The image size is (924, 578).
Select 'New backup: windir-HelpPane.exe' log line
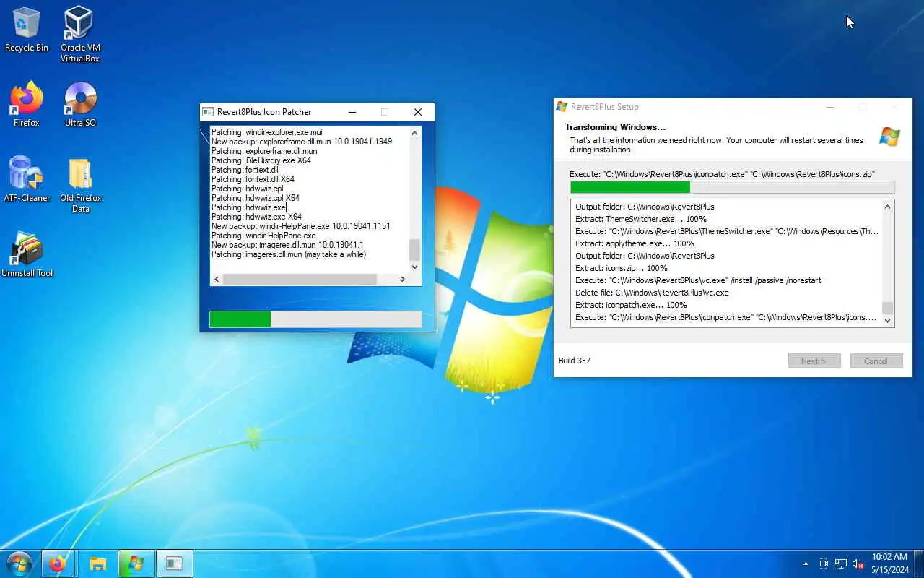pyautogui.click(x=301, y=226)
